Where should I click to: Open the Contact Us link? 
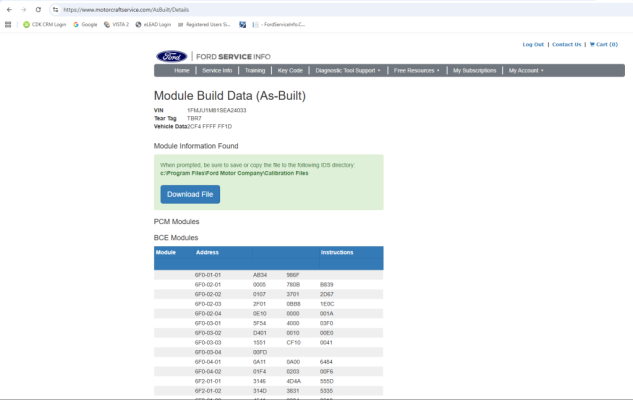pyautogui.click(x=566, y=44)
